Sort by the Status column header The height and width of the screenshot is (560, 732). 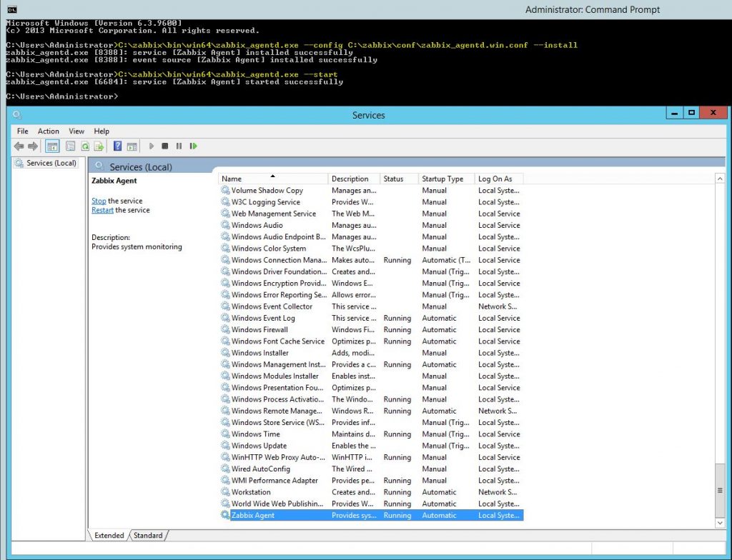point(399,179)
